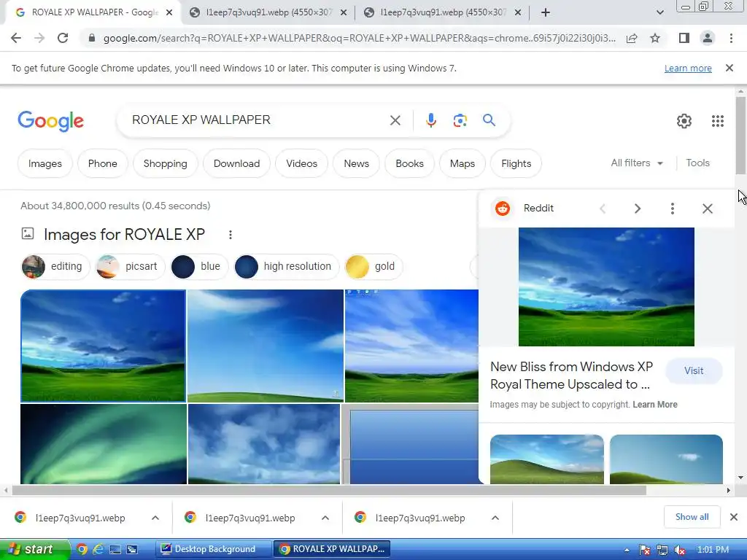Viewport: 747px width, 560px height.
Task: Open large Reddit preview Bliss image
Action: click(x=606, y=287)
